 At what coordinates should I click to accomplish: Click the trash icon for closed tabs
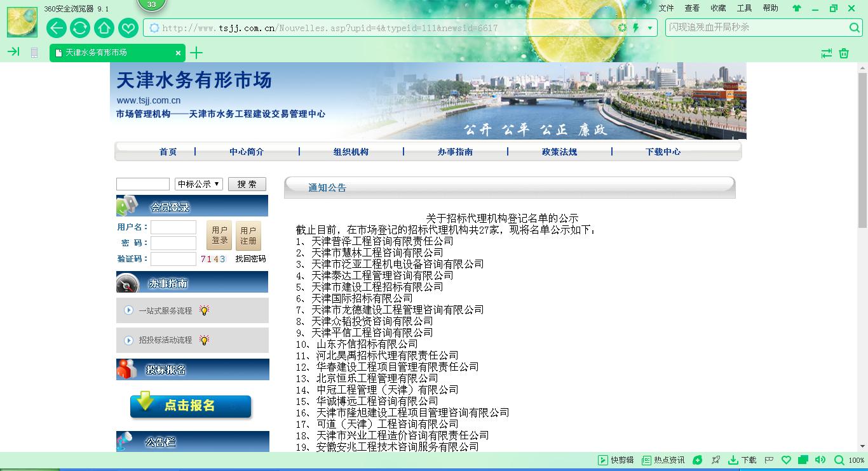click(844, 53)
